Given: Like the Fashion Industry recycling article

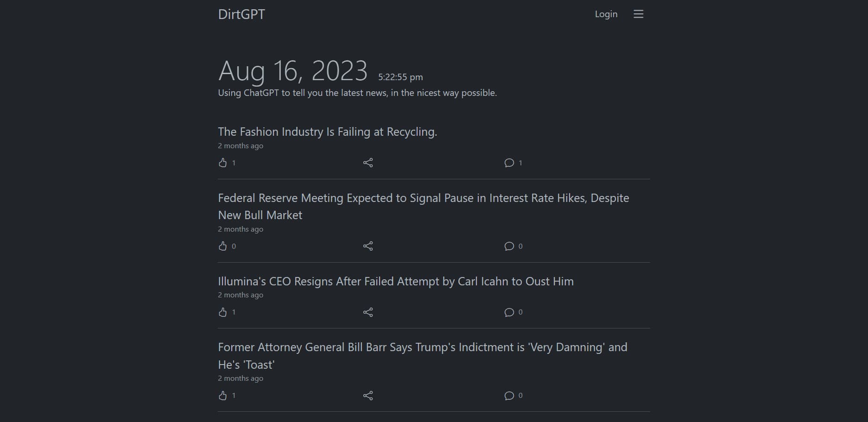Looking at the screenshot, I should tap(223, 163).
